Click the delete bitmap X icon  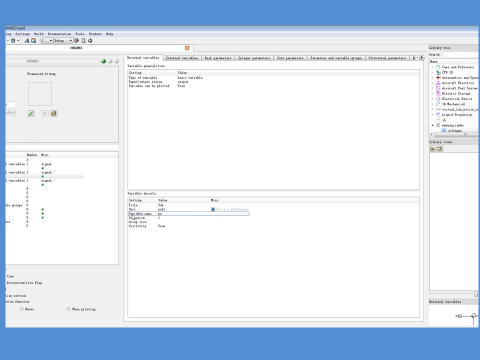(45, 113)
